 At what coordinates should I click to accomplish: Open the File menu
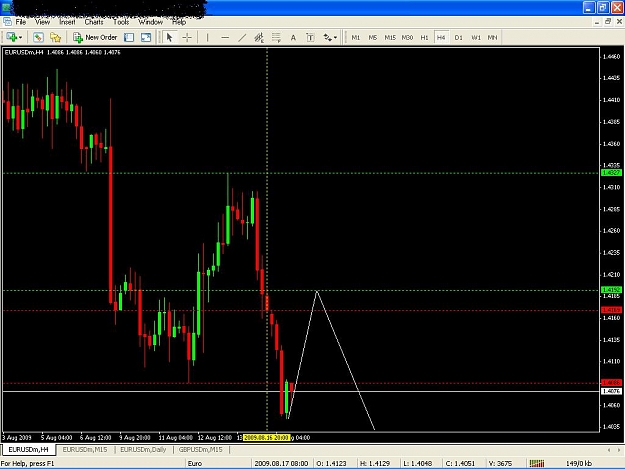point(21,22)
